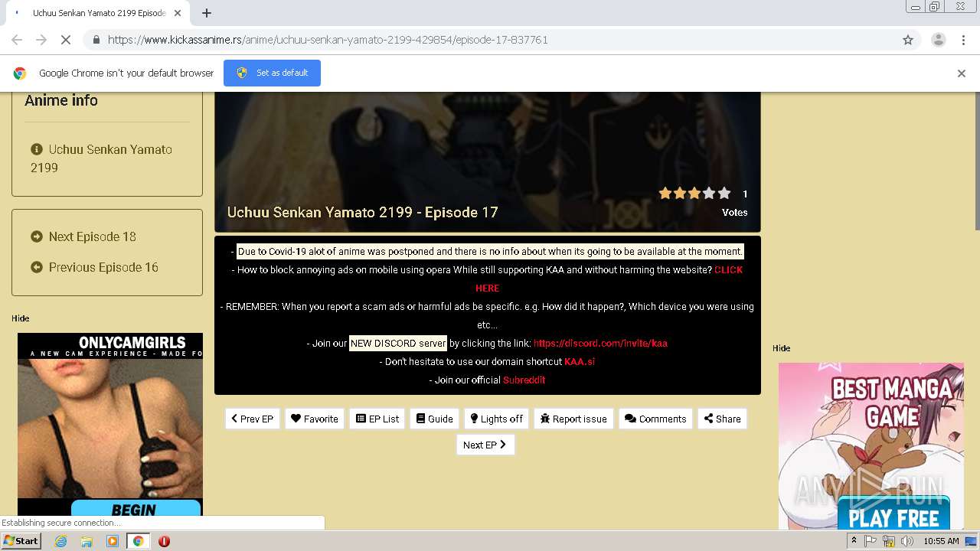
Task: Open network status tray icon
Action: 889,541
